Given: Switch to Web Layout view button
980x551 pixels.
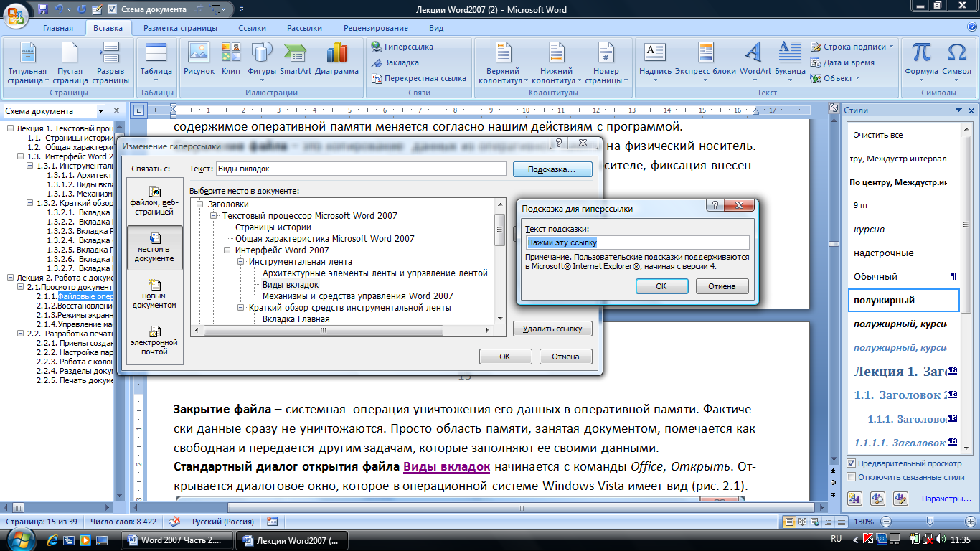Looking at the screenshot, I should tap(816, 522).
